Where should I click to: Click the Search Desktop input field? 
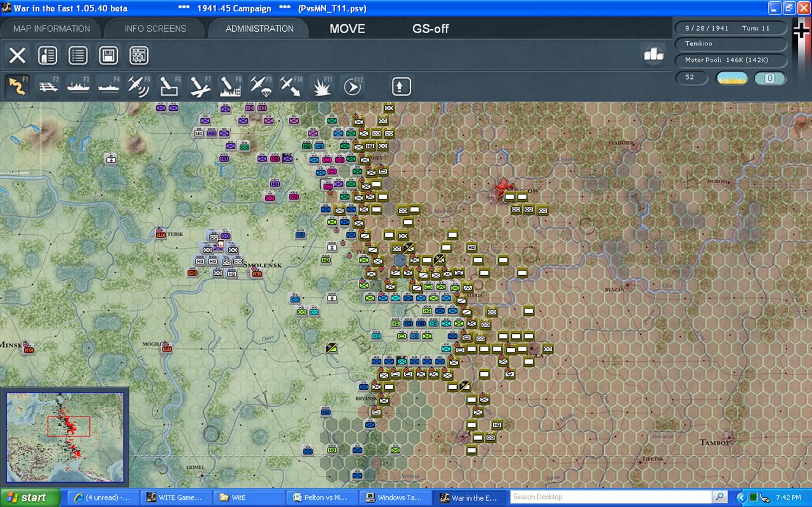tap(611, 497)
